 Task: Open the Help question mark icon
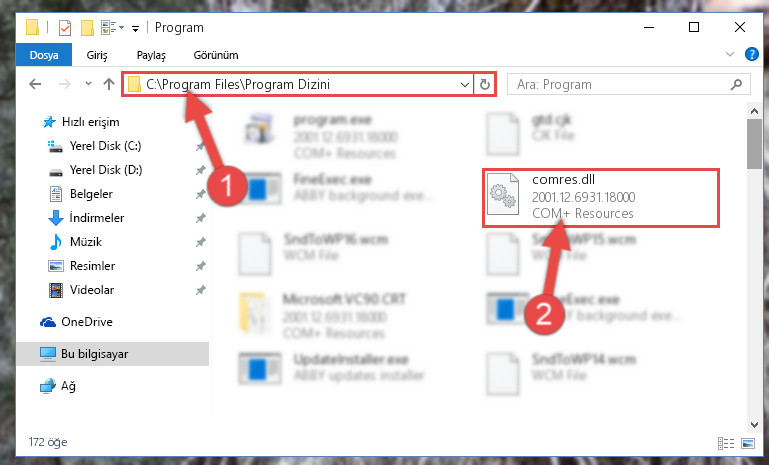[x=751, y=54]
